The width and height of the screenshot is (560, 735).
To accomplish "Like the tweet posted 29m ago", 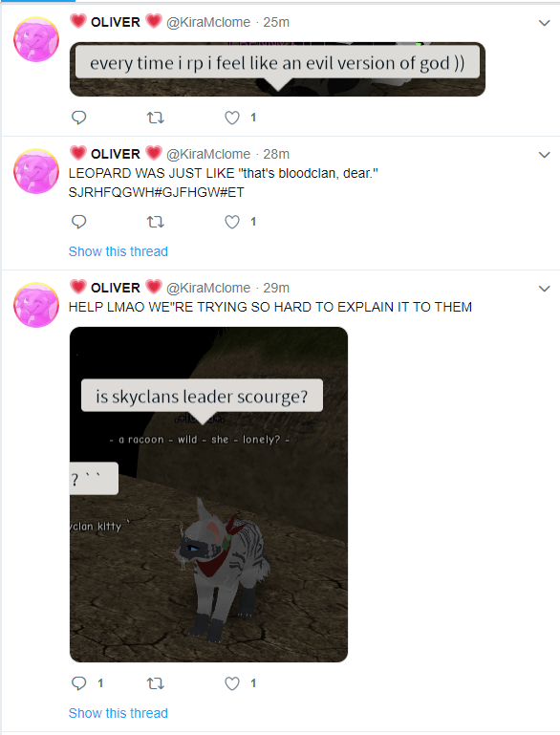I will coord(232,683).
